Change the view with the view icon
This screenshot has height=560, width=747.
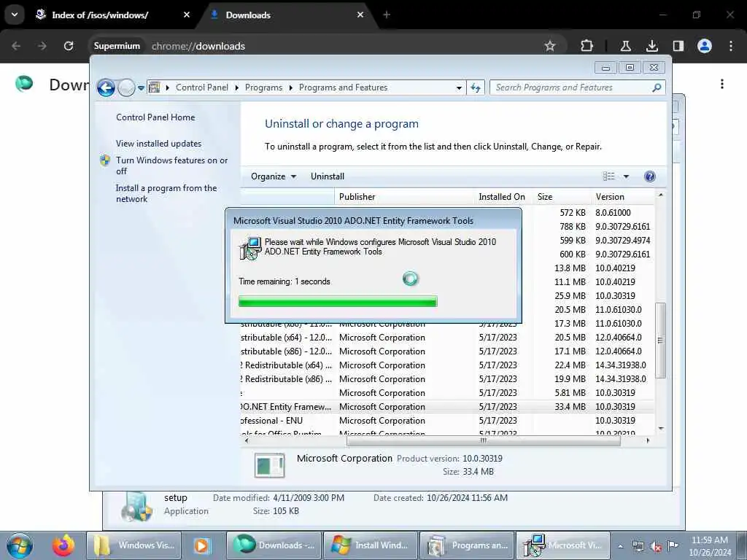click(x=609, y=176)
